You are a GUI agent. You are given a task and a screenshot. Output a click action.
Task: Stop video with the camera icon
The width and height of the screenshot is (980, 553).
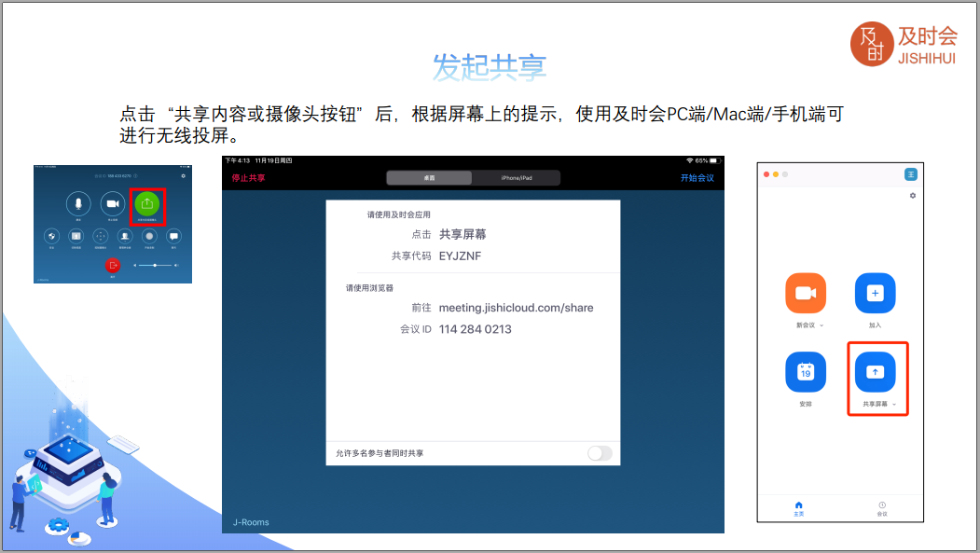click(x=113, y=203)
